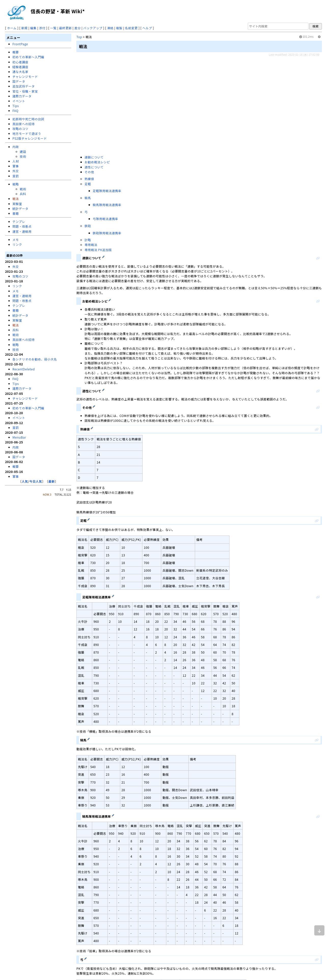Open ヘルプ in the top navigation bar

(147, 28)
